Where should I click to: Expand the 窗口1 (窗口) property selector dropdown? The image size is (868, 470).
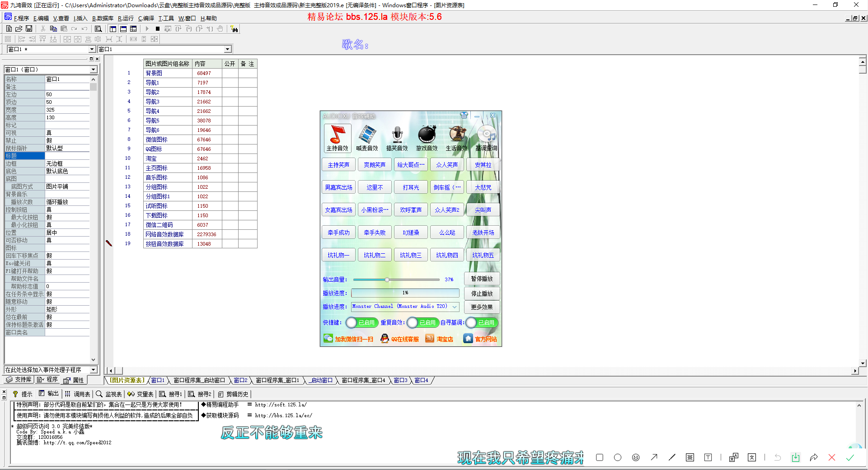[93, 70]
